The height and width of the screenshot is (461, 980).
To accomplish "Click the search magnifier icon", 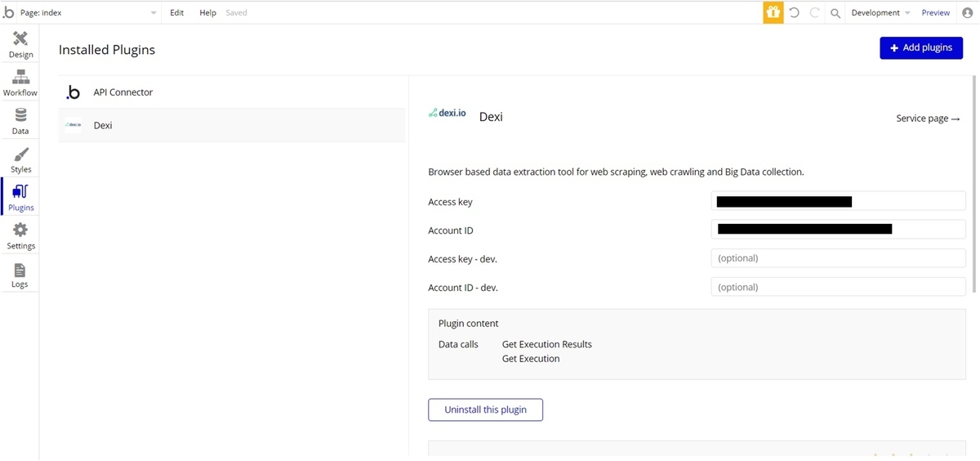I will coord(835,13).
